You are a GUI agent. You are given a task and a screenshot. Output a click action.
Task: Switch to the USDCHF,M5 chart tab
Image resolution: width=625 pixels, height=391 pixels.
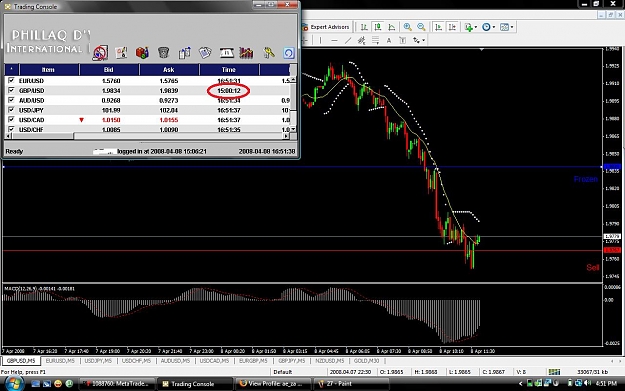pos(136,361)
